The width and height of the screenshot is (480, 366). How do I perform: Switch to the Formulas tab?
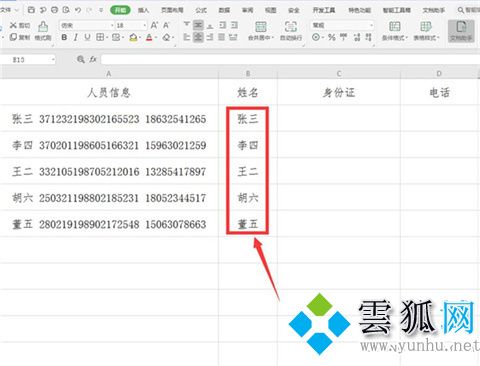pos(201,10)
